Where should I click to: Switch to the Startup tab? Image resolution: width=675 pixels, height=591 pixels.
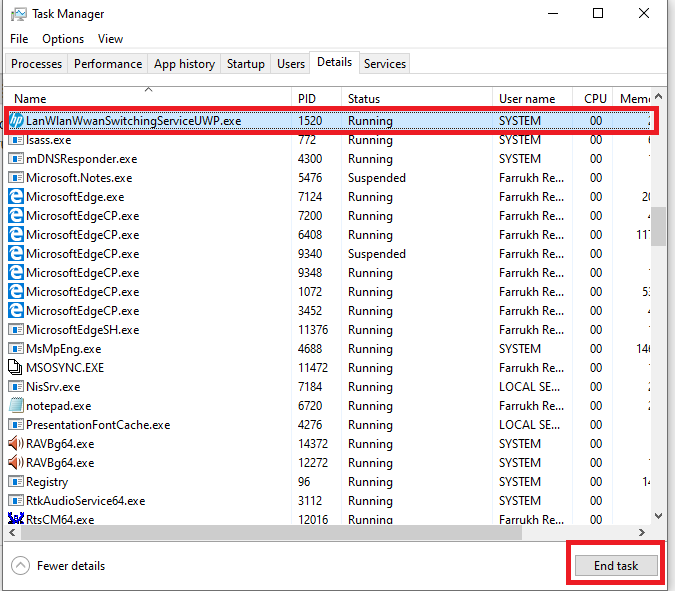point(245,64)
